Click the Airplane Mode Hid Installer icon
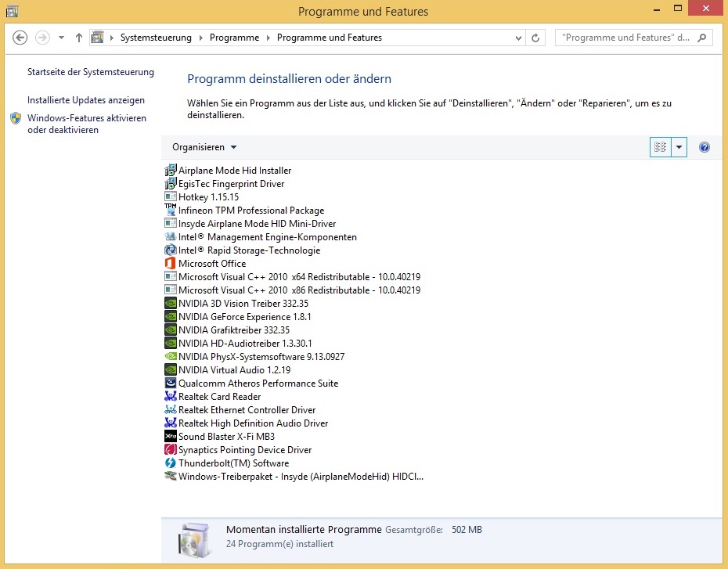The height and width of the screenshot is (569, 728). click(171, 171)
